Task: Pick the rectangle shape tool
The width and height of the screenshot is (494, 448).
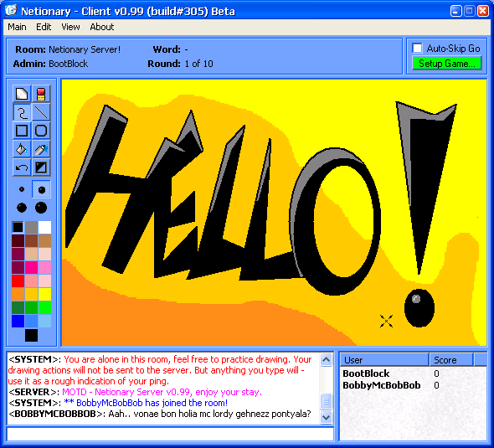Action: tap(22, 131)
